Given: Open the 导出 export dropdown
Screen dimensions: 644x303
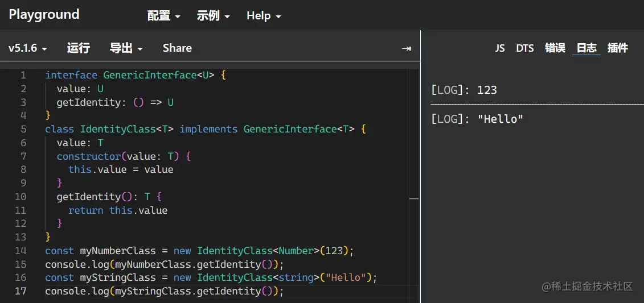Looking at the screenshot, I should [x=126, y=48].
